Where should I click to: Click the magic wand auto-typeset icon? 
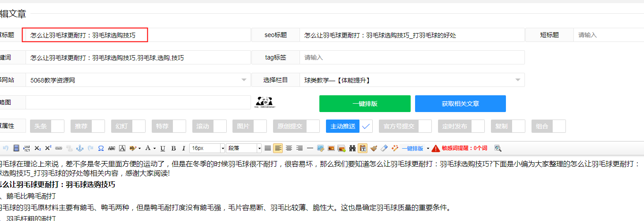[x=395, y=148]
